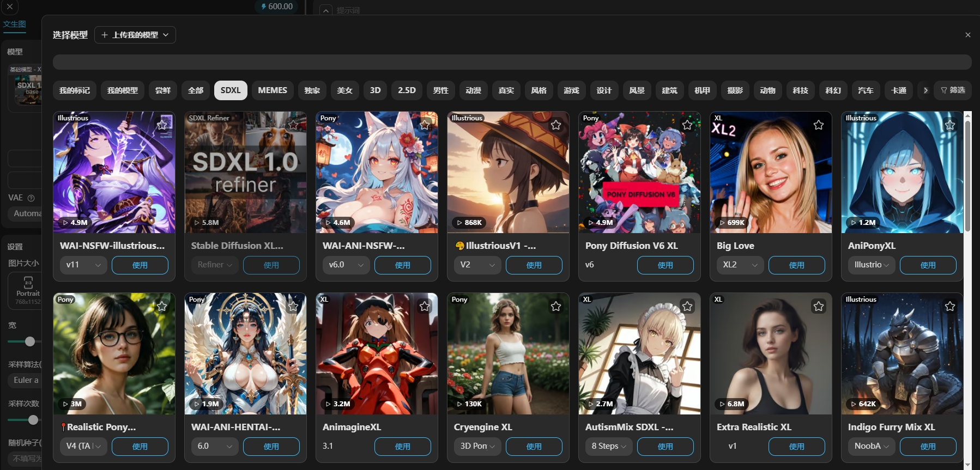
Task: Adjust the 采样次数 steps slider handle
Action: (33, 420)
